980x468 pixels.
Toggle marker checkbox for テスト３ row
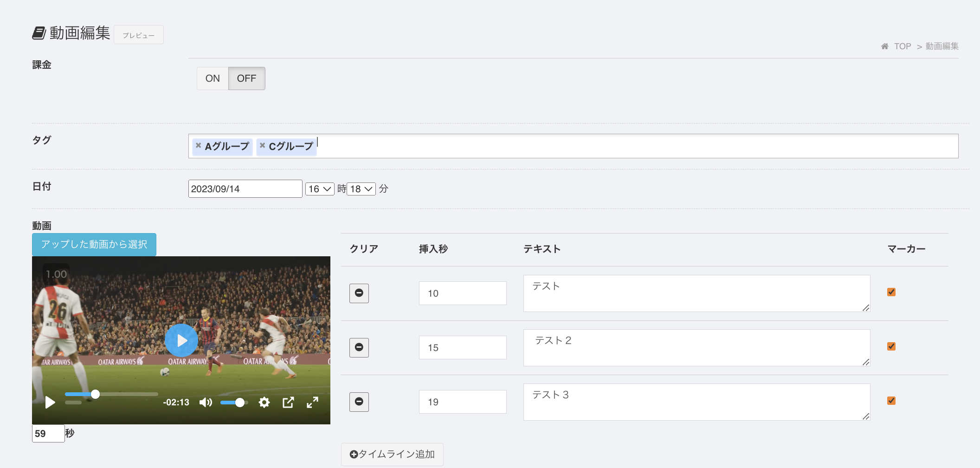[x=891, y=401]
